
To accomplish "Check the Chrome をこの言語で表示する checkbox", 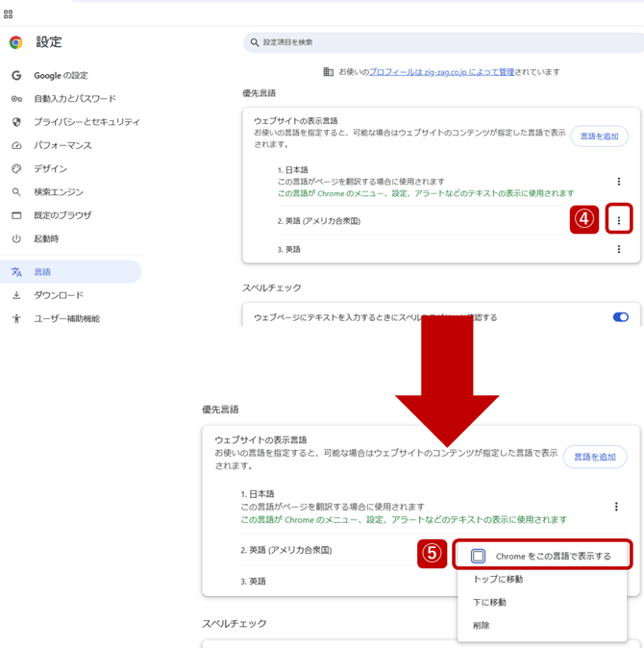I will pyautogui.click(x=478, y=556).
